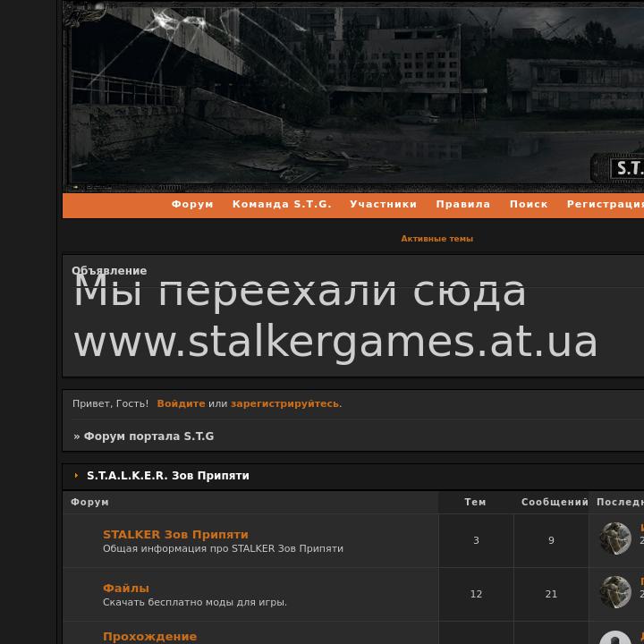The image size is (644, 644).
Task: Click the 'Привет, Гость!' greeting text
Action: pyautogui.click(x=111, y=403)
